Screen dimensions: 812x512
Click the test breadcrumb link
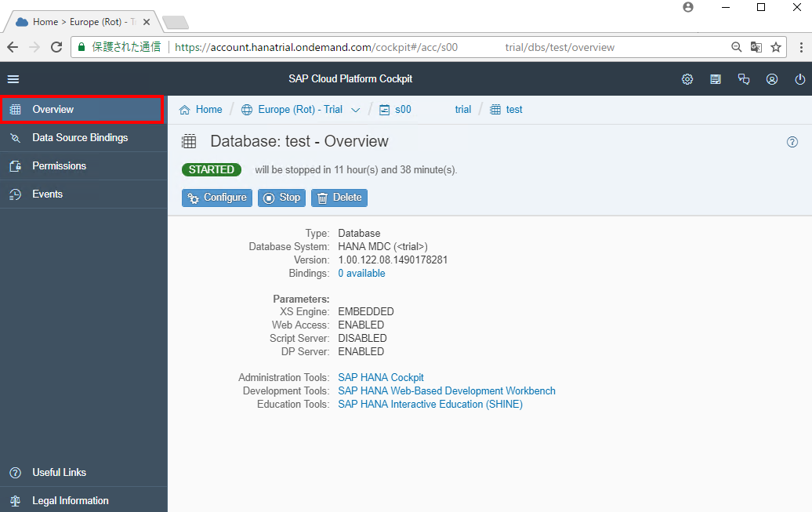pos(514,110)
